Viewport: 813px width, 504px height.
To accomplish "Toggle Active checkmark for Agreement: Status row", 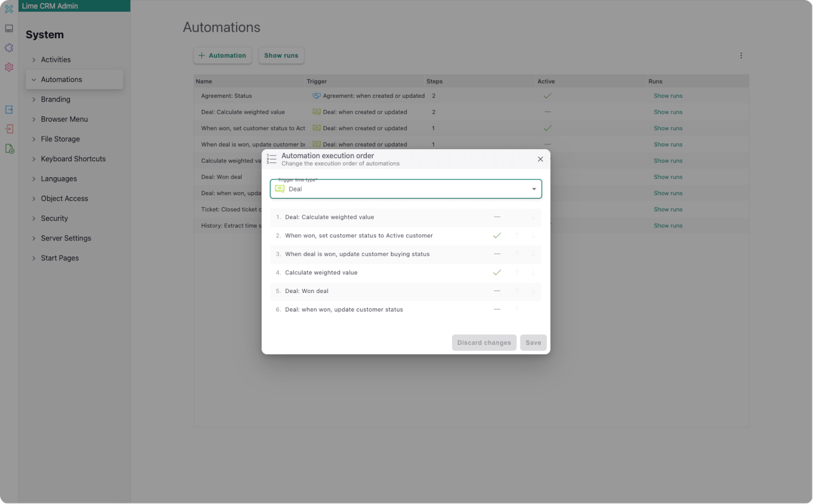I will point(547,96).
